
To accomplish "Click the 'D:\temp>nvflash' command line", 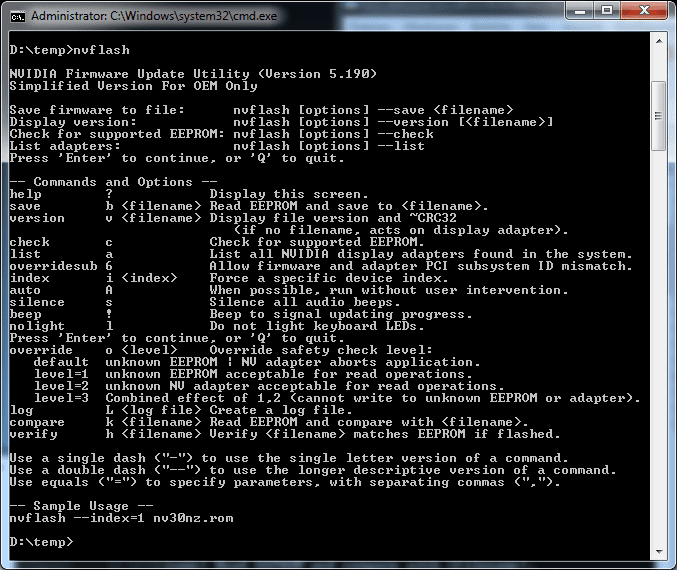I will click(70, 50).
